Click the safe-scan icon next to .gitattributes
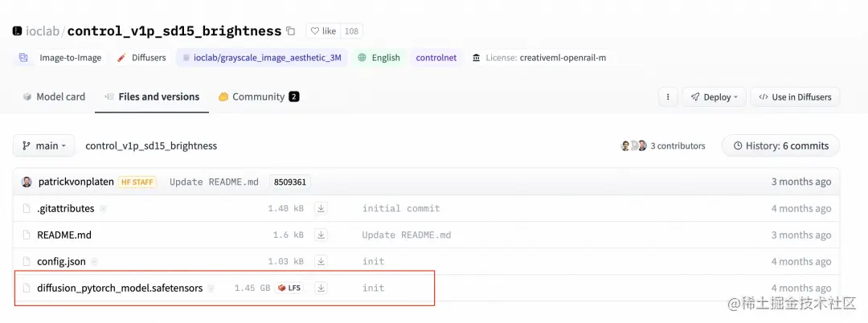Image resolution: width=868 pixels, height=323 pixels. 102,209
